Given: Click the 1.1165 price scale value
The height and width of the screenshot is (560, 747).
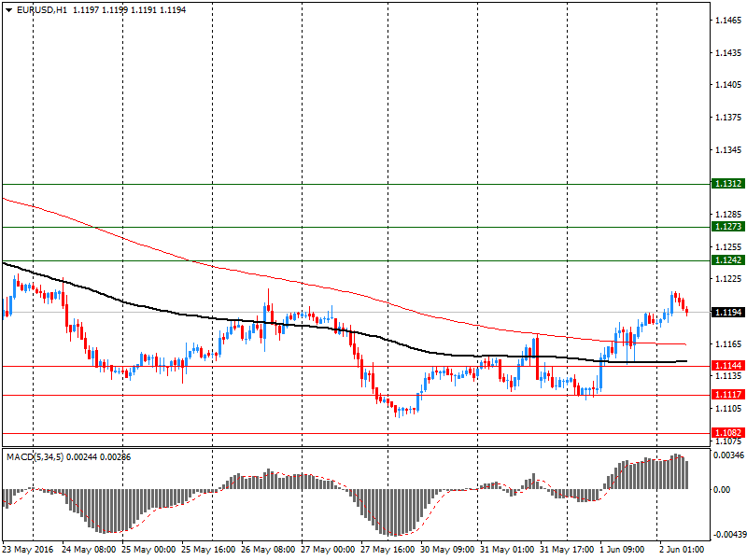Looking at the screenshot, I should point(728,343).
